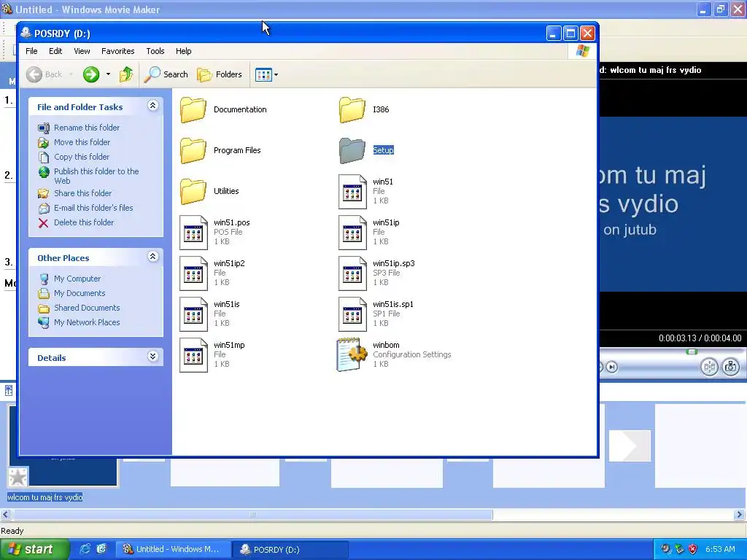
Task: Click the Take Picture camera button in Movie Maker
Action: (731, 367)
